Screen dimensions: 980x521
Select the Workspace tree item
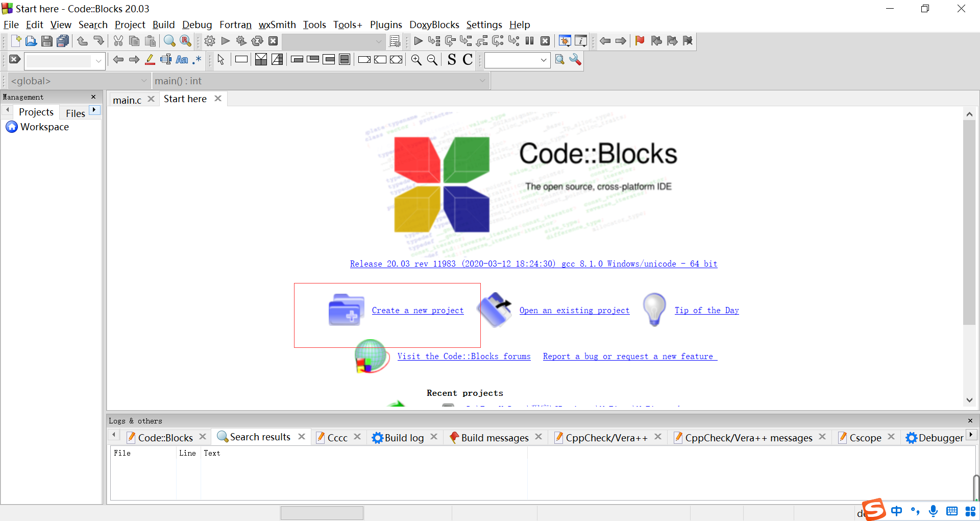pyautogui.click(x=44, y=127)
